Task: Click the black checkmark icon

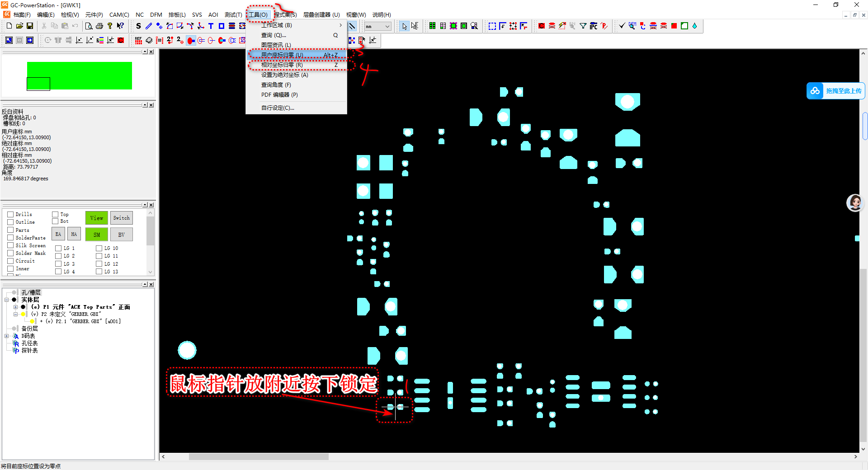Action: pyautogui.click(x=622, y=26)
